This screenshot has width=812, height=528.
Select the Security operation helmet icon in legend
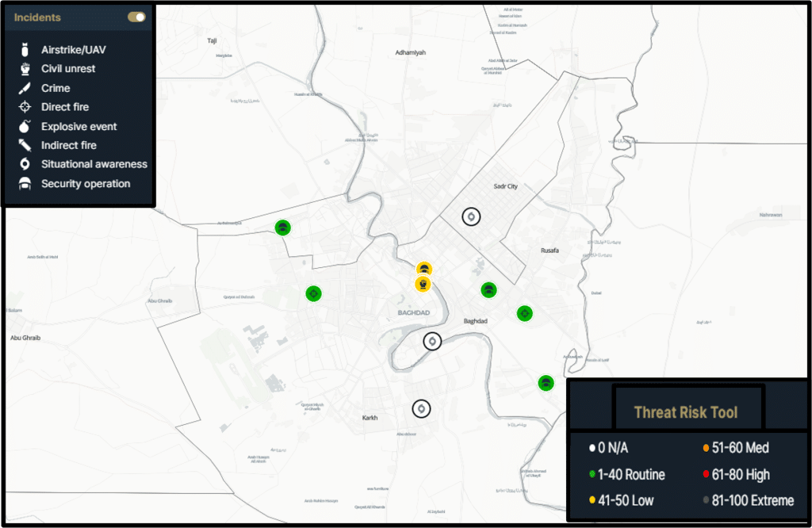click(x=25, y=184)
